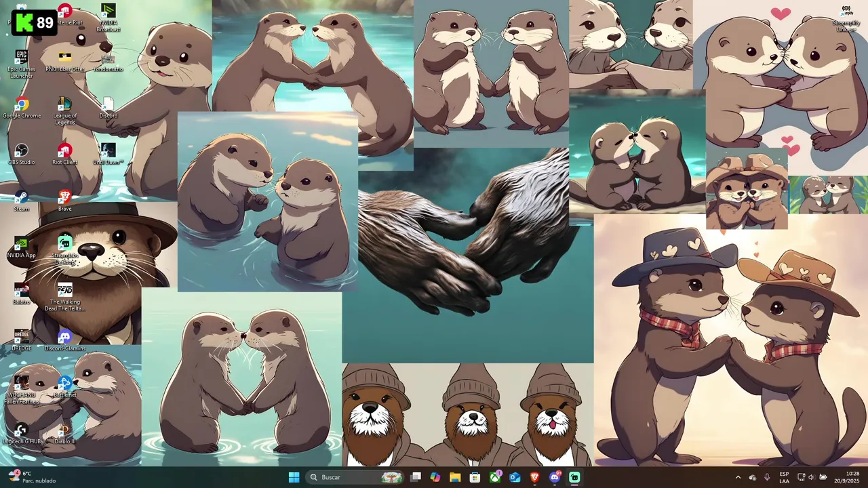This screenshot has height=488, width=868.
Task: Open the OBS Studio desktop shortcut
Action: point(22,155)
